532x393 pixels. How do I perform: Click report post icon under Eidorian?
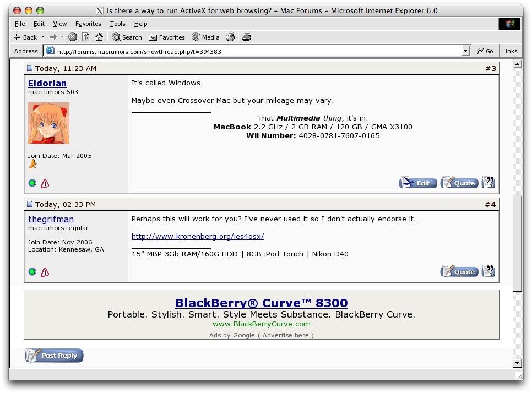click(45, 183)
